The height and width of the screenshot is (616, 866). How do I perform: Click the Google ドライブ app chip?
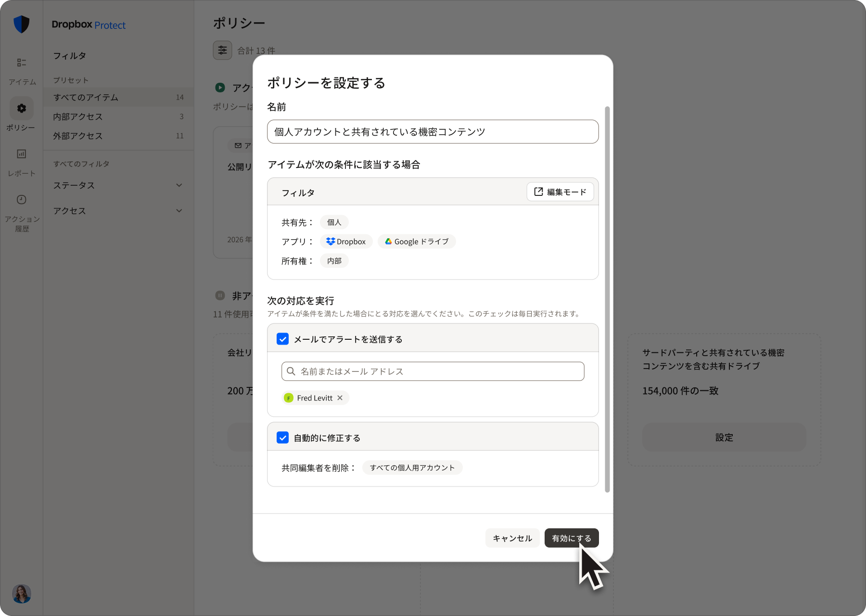tap(417, 242)
